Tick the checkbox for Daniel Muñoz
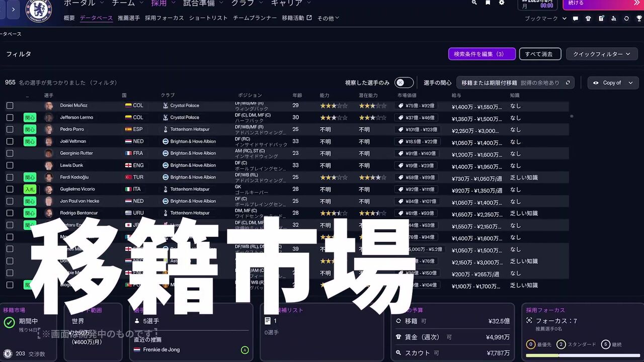The height and width of the screenshot is (362, 644). (x=10, y=106)
